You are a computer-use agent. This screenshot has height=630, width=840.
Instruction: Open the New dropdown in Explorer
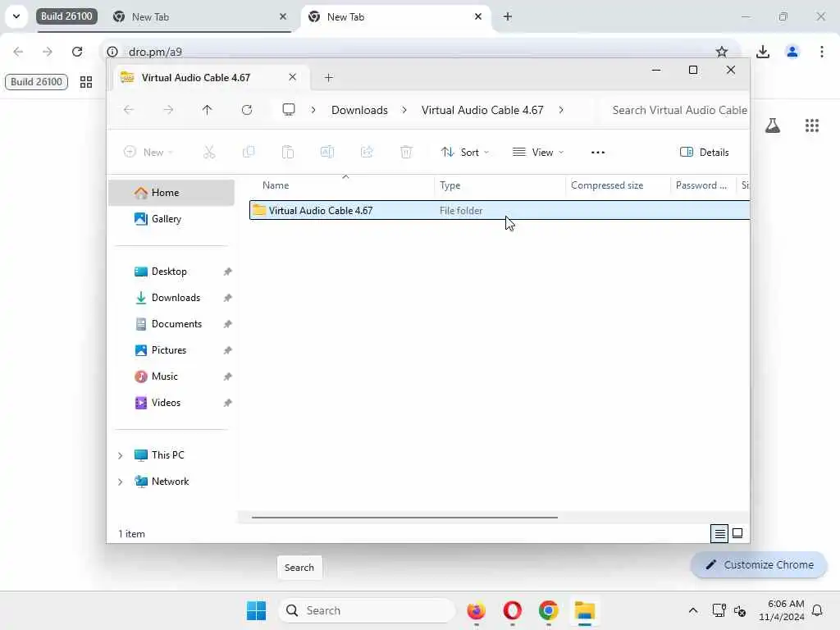pyautogui.click(x=148, y=152)
